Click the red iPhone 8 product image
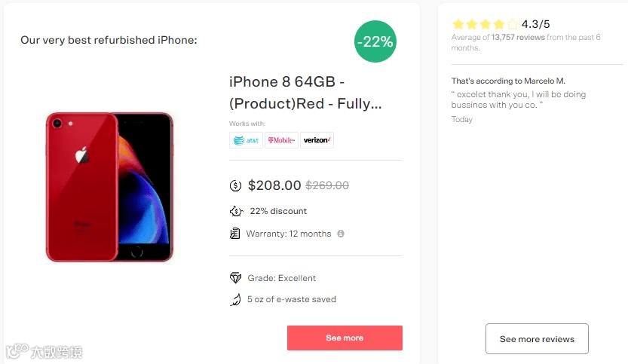 coord(110,187)
